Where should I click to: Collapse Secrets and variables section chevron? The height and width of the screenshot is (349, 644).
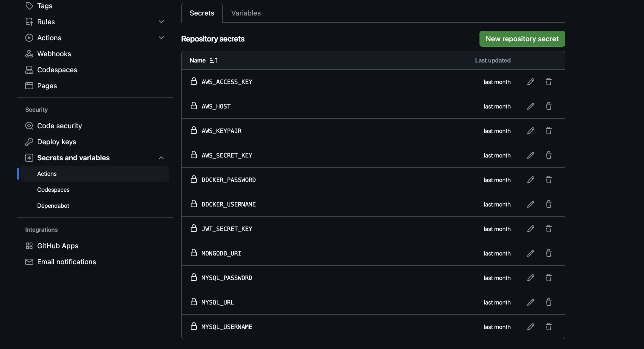(161, 158)
